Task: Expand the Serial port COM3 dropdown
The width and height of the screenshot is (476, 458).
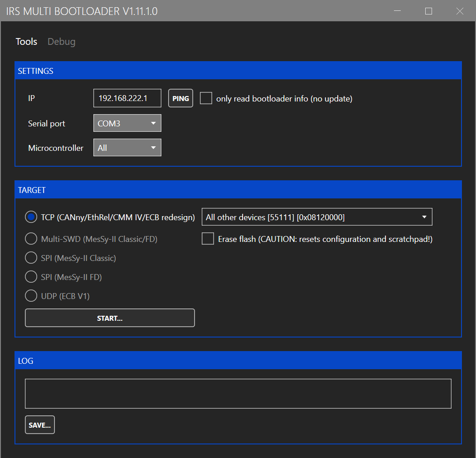Action: click(x=127, y=123)
